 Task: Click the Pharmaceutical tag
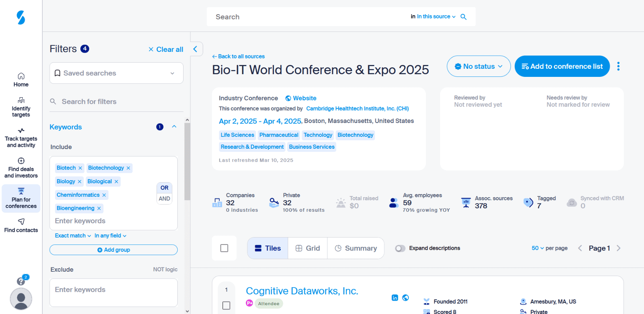click(279, 135)
